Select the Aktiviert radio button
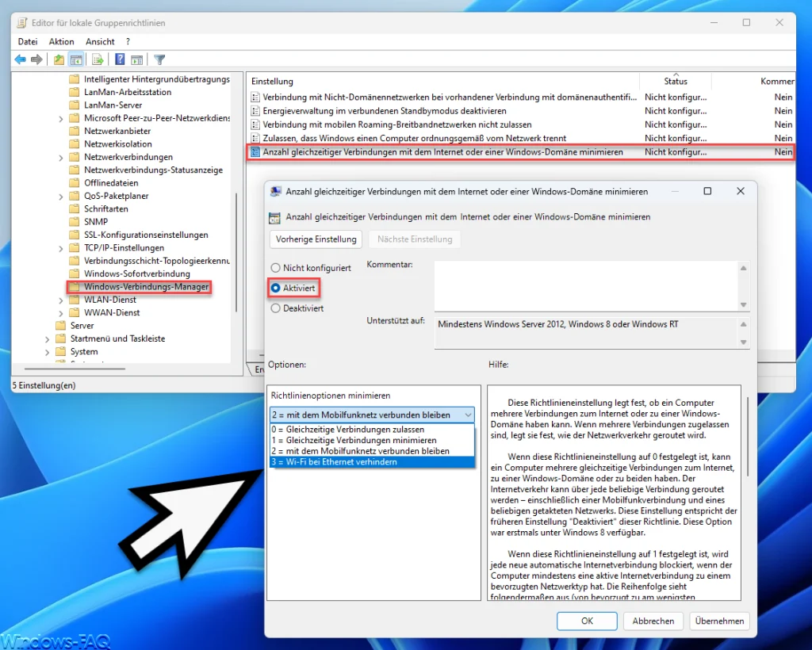 pyautogui.click(x=275, y=288)
